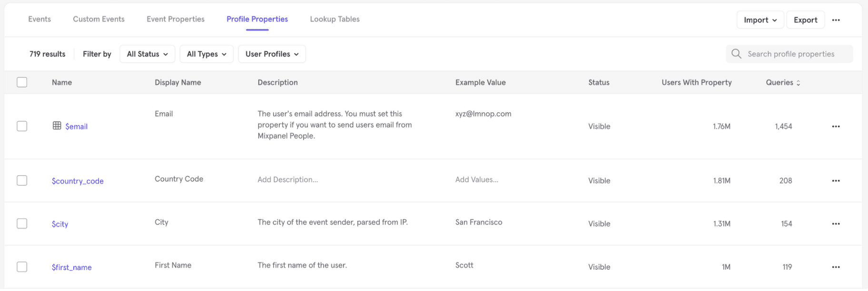Click the Name column header
This screenshot has width=868, height=291.
tap(62, 82)
